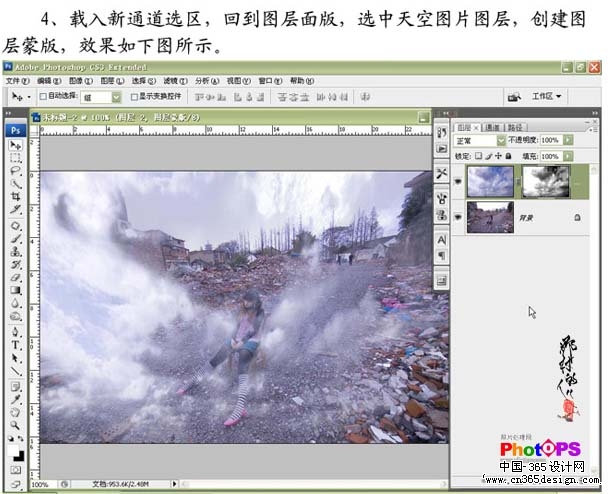Select the Brush tool
Image resolution: width=610 pixels, height=494 pixels.
coord(16,238)
